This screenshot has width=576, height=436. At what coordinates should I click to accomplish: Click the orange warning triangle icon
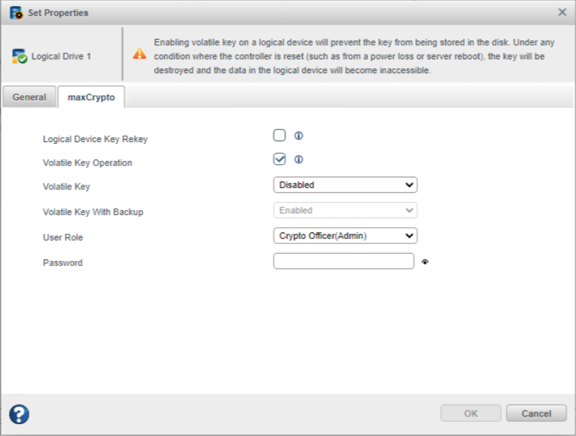[x=140, y=54]
